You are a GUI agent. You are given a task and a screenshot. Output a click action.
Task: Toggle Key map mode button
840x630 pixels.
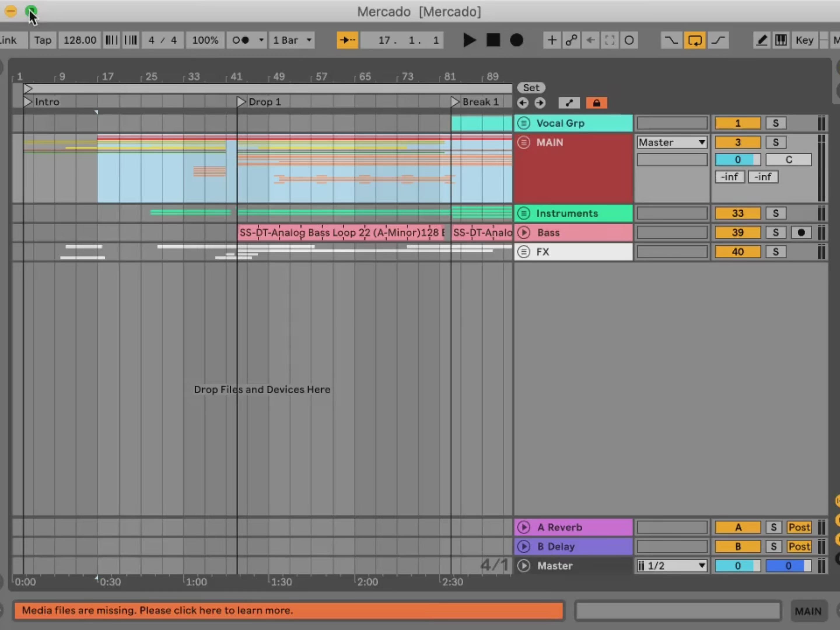tap(804, 40)
